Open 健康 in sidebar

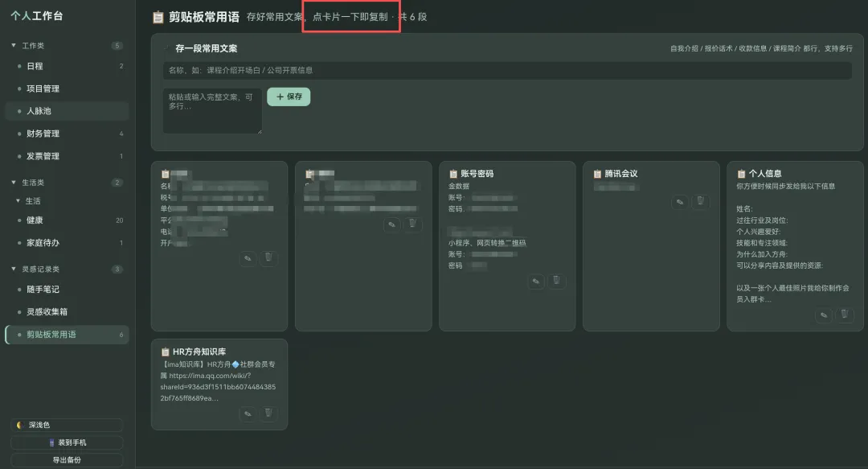click(67, 220)
